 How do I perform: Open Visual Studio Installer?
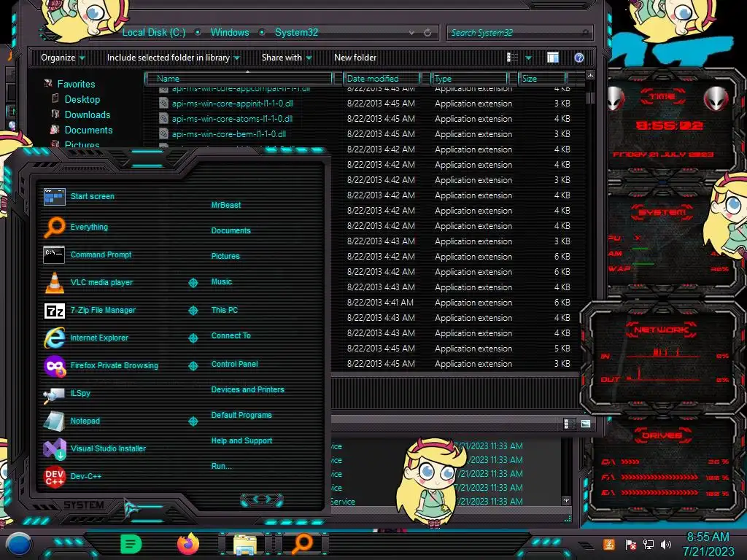pos(95,448)
